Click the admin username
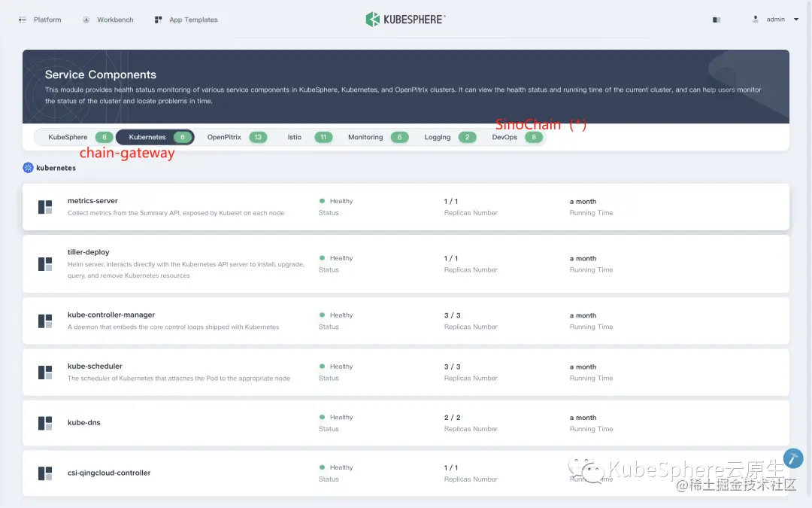 click(x=775, y=19)
